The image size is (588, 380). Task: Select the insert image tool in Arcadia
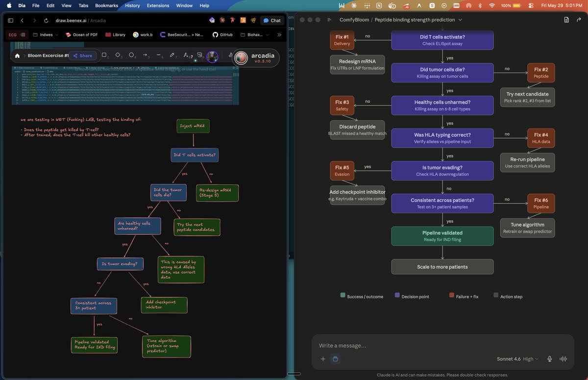coord(199,55)
